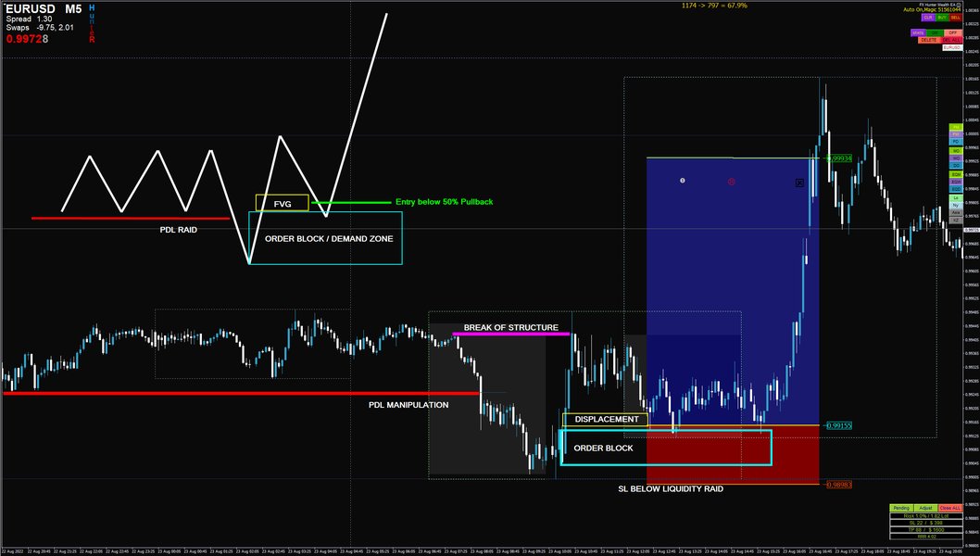The height and width of the screenshot is (556, 980).
Task: Select the red target icon in the trade box
Action: [x=731, y=182]
